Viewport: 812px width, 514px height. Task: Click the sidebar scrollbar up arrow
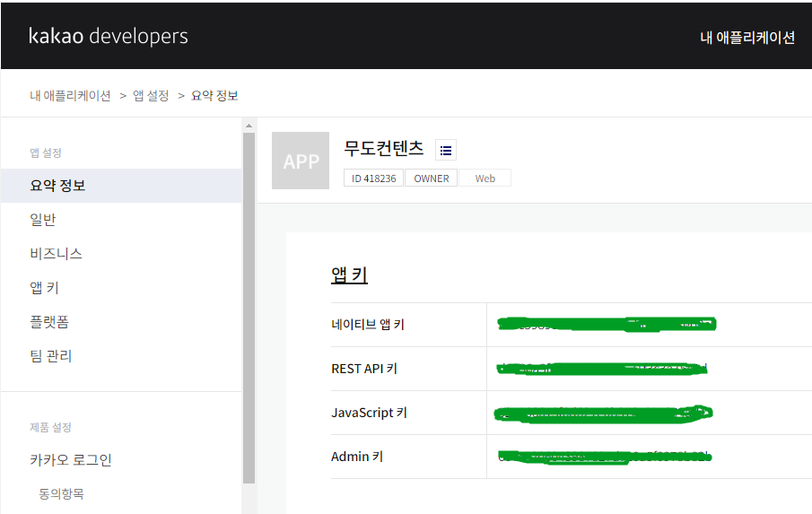[249, 126]
